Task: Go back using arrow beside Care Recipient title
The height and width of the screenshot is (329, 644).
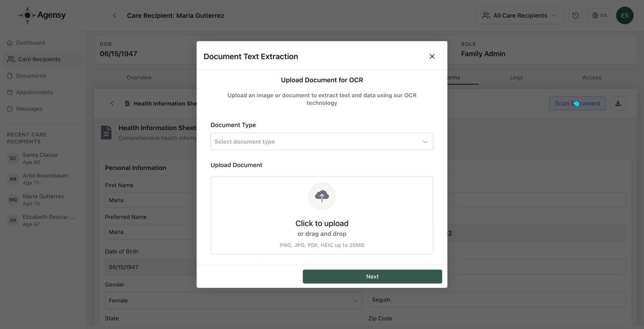Action: 115,16
